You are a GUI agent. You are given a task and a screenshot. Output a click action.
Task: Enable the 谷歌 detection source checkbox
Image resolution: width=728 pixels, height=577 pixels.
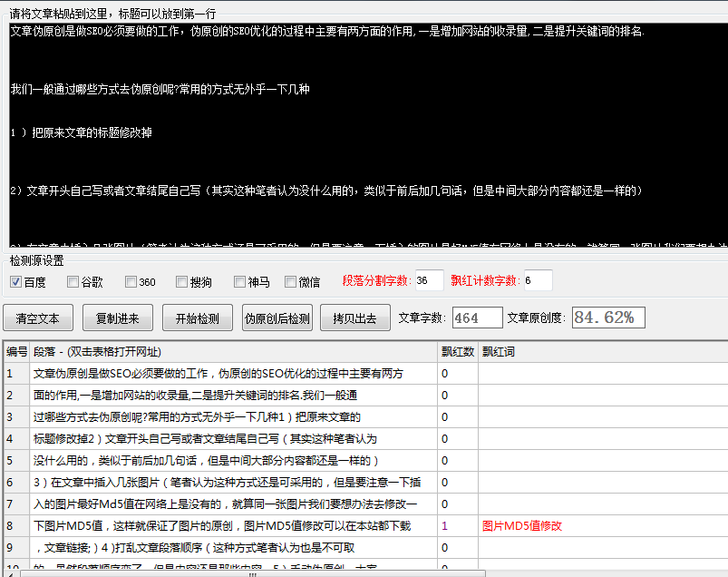73,282
